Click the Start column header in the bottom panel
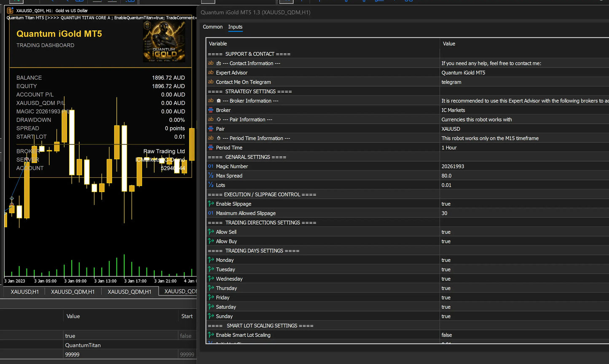 click(187, 316)
